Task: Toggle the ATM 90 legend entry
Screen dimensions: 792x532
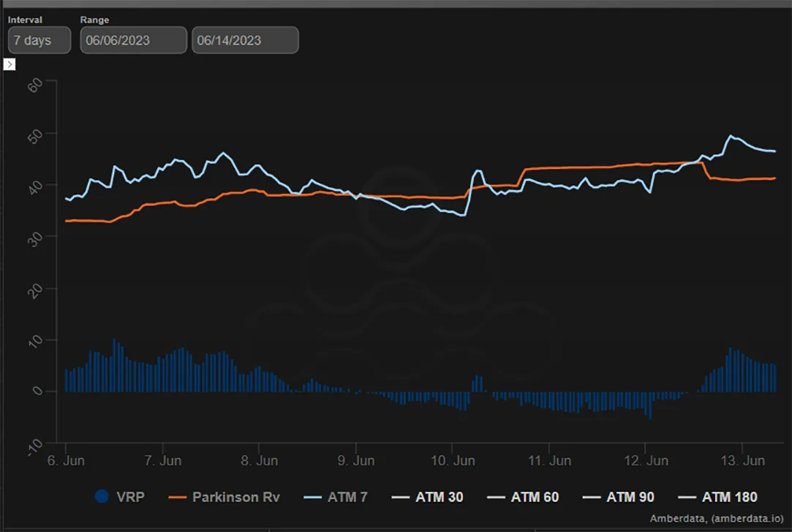Action: (x=618, y=497)
